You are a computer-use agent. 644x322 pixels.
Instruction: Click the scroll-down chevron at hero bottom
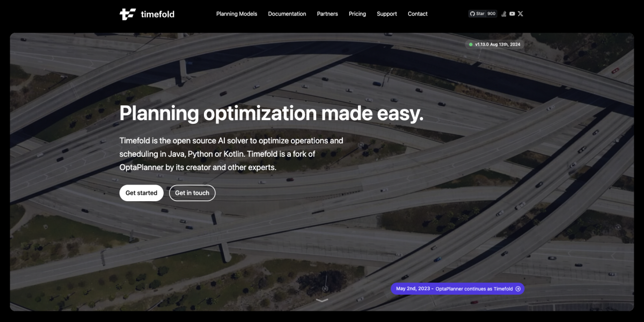point(322,301)
